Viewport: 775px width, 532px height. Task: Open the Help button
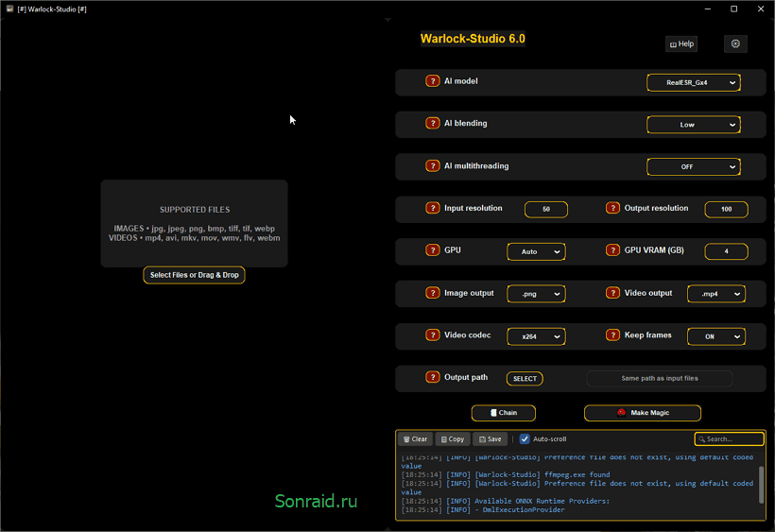pos(681,43)
